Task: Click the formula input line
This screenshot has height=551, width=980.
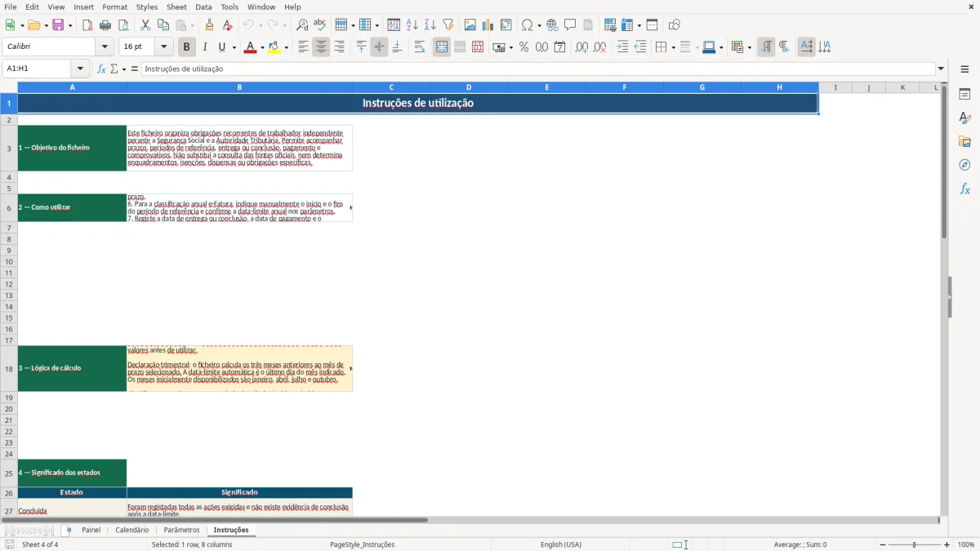Action: tap(538, 69)
